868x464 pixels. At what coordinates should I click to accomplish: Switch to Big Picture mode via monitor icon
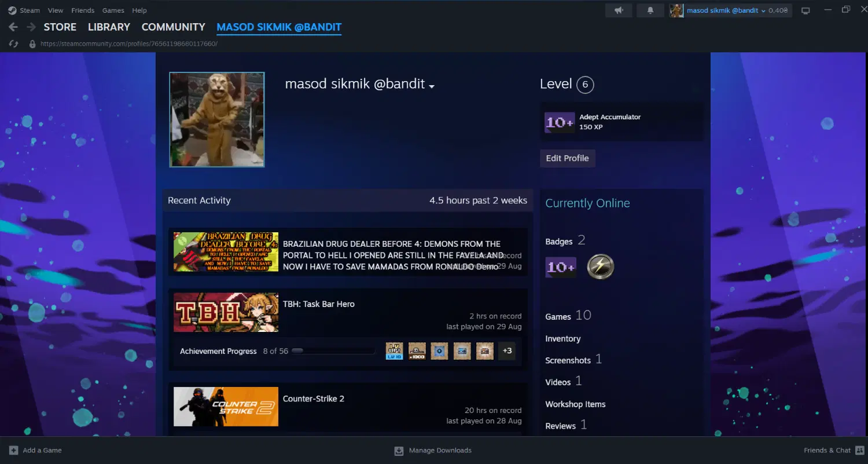(805, 10)
